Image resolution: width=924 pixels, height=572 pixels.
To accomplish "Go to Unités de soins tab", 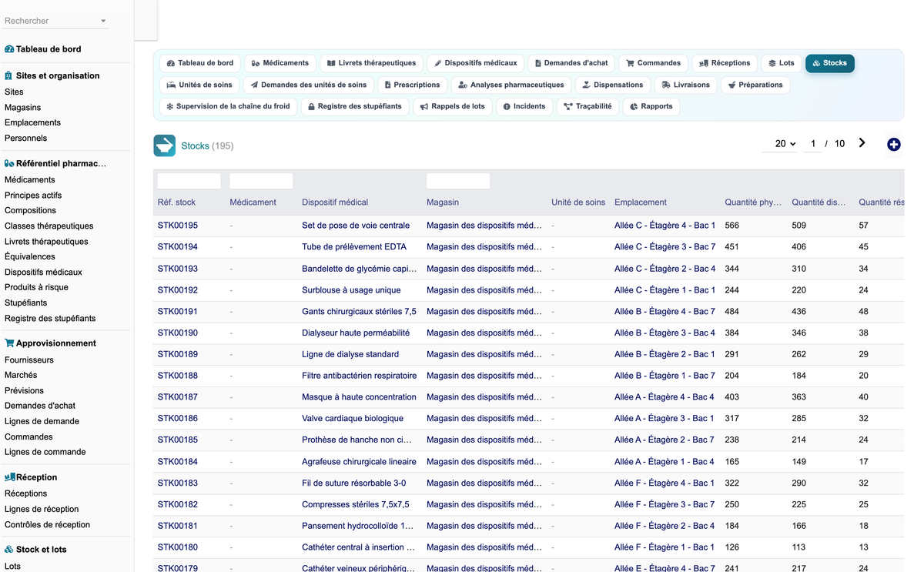I will tap(199, 85).
